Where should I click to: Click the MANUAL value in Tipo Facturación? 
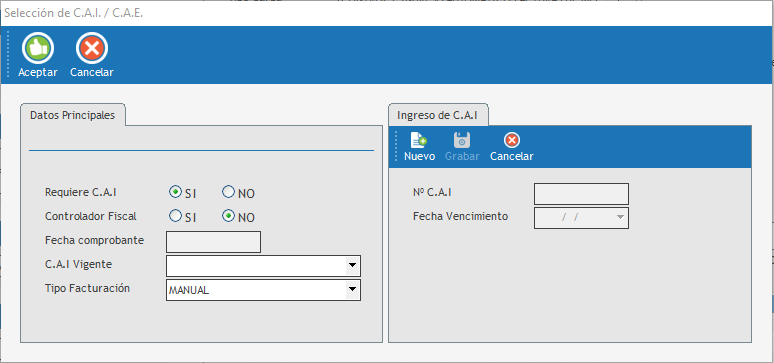(x=189, y=290)
